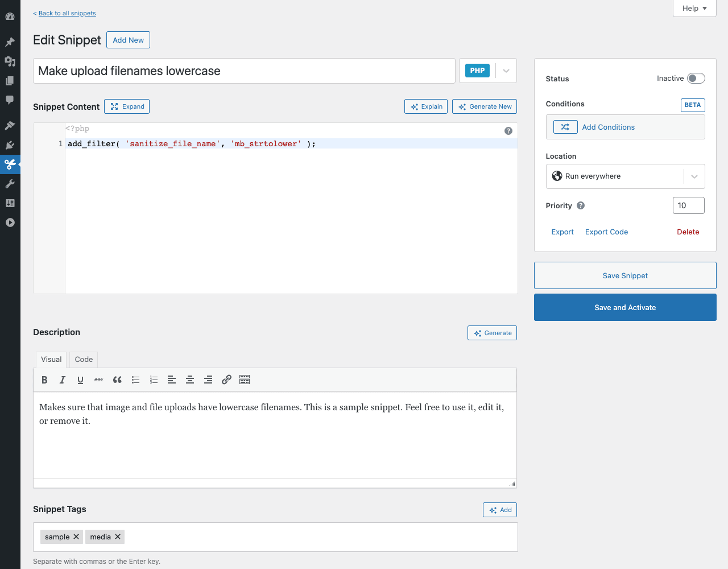This screenshot has width=728, height=569.
Task: Open the snippet type dropdown chevron
Action: (x=506, y=71)
